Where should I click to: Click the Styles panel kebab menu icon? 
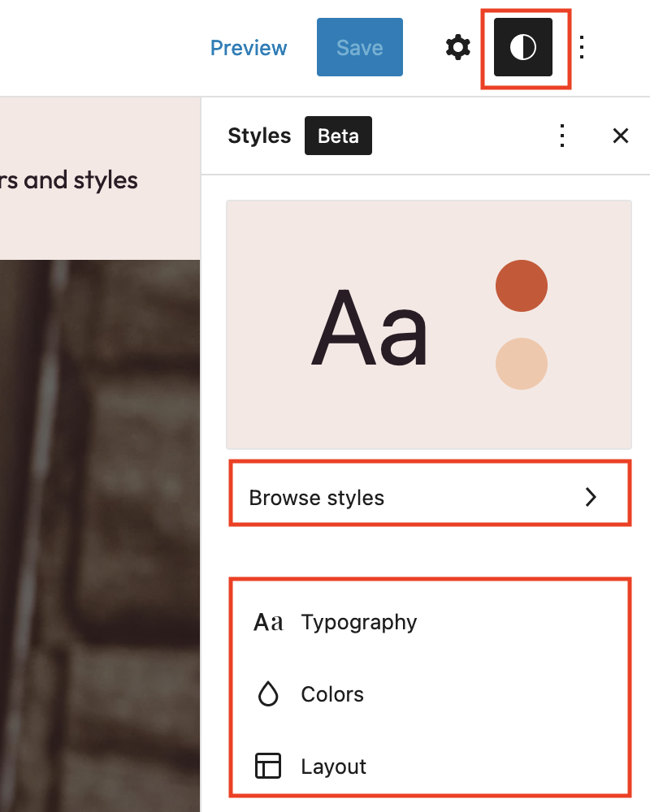click(x=562, y=136)
